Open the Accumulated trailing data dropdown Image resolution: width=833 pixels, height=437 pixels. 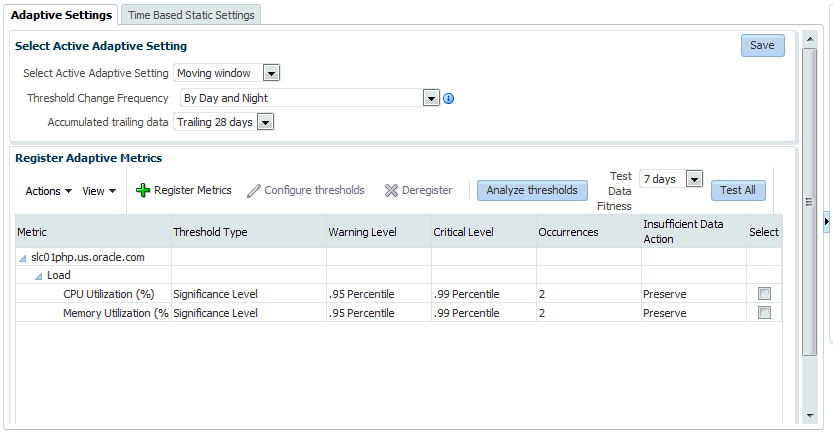click(x=265, y=122)
